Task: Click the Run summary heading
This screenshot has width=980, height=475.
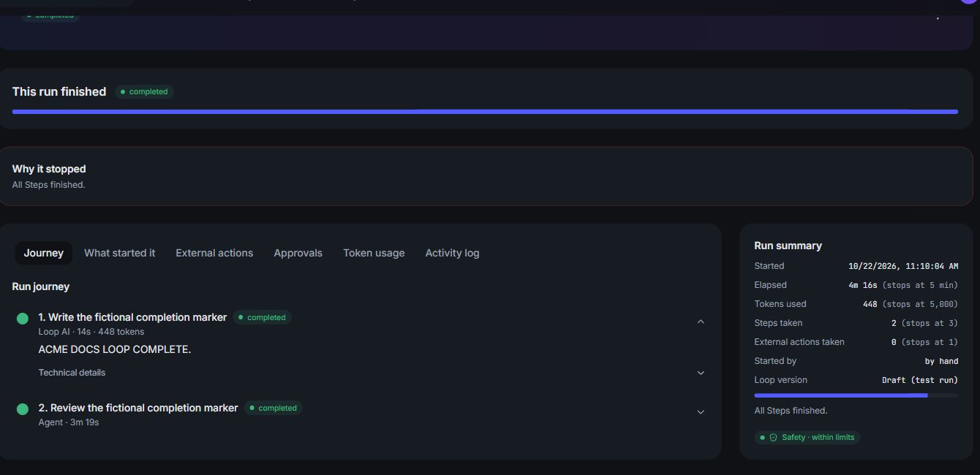Action: click(788, 246)
